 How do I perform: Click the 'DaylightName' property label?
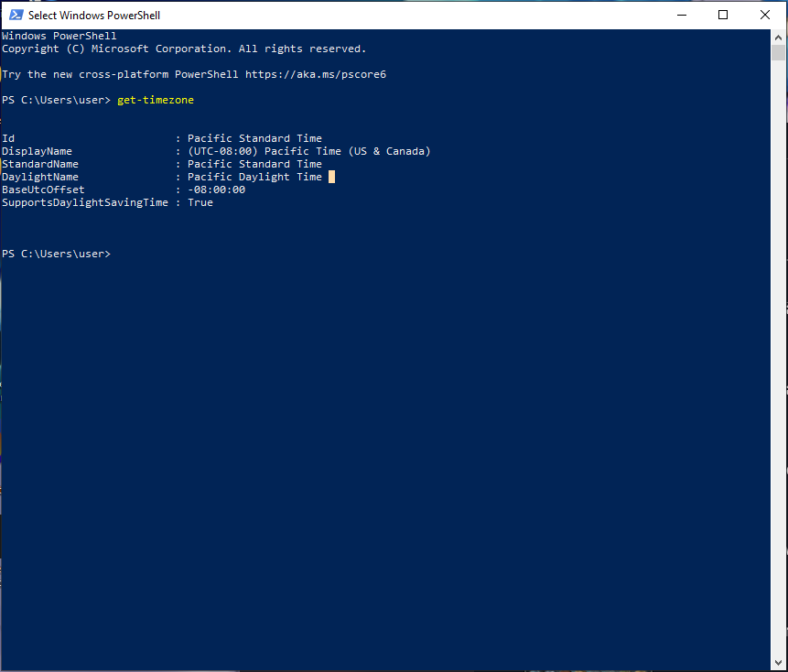(40, 177)
